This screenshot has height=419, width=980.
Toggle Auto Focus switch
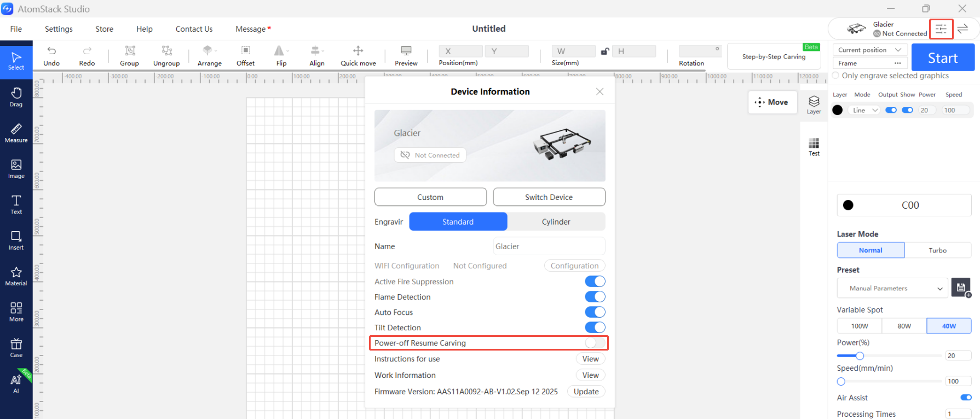click(595, 312)
